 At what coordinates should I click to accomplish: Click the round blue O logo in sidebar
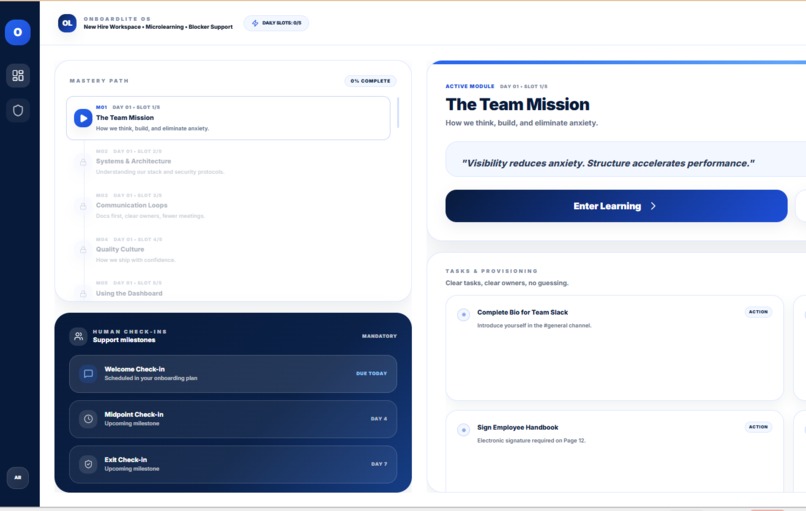tap(17, 32)
